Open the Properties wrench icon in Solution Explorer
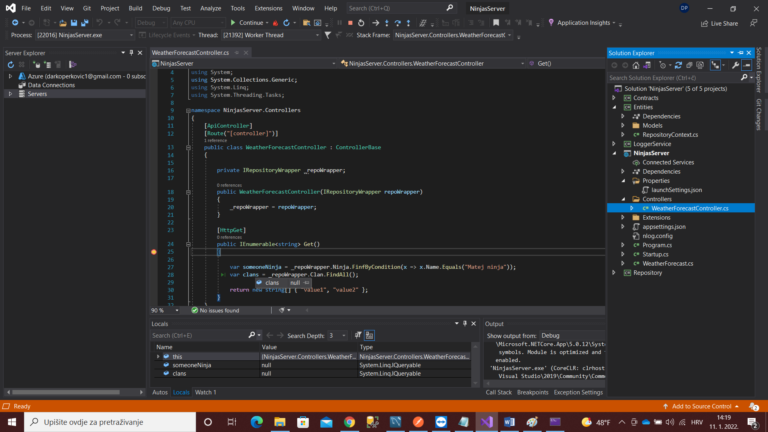Viewport: 768px width, 432px height. (735, 65)
